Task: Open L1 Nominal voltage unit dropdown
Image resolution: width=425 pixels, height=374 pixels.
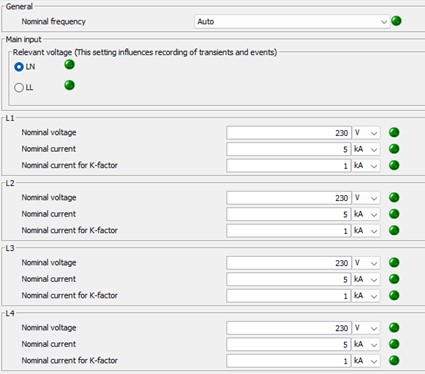Action: (x=366, y=133)
